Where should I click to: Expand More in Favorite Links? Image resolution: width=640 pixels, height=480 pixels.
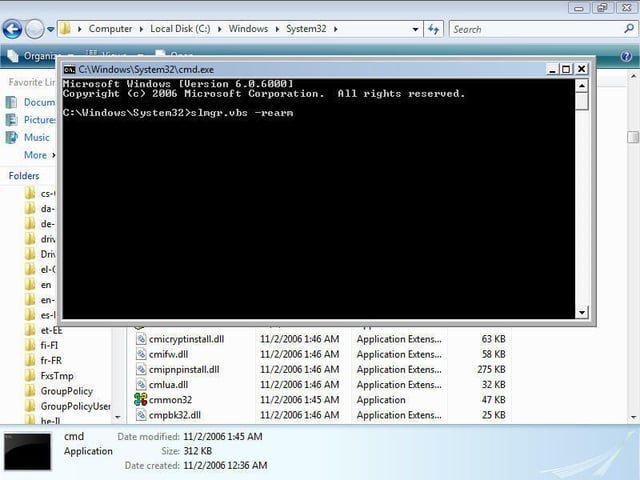[40, 155]
